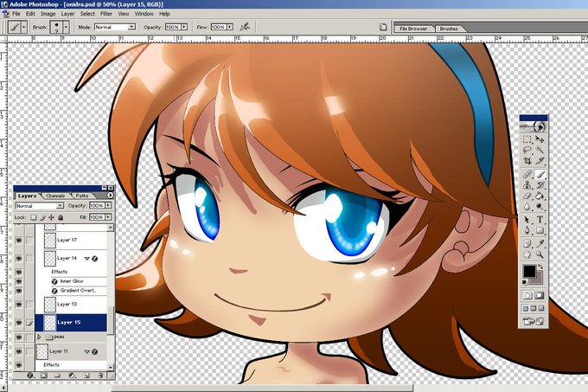
Task: Open the tool preset picker dropdown
Action: pos(24,27)
